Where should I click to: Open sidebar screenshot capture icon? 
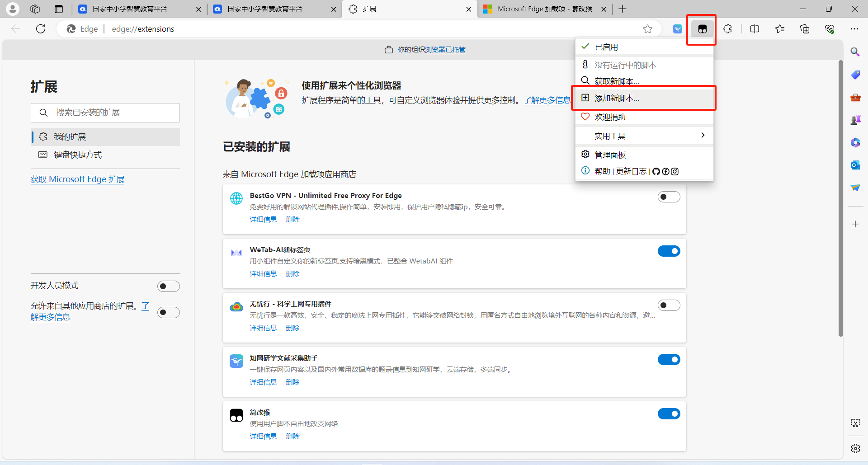click(x=855, y=423)
